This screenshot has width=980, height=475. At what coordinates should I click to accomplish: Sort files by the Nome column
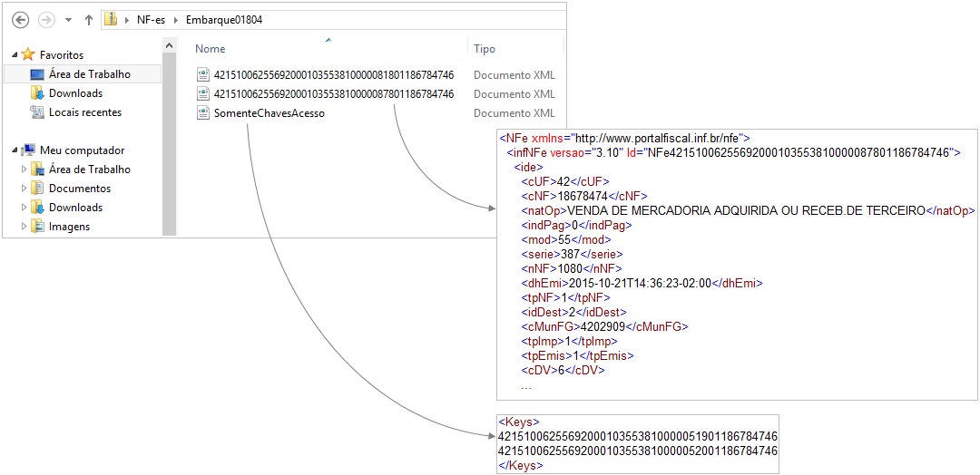pyautogui.click(x=210, y=49)
